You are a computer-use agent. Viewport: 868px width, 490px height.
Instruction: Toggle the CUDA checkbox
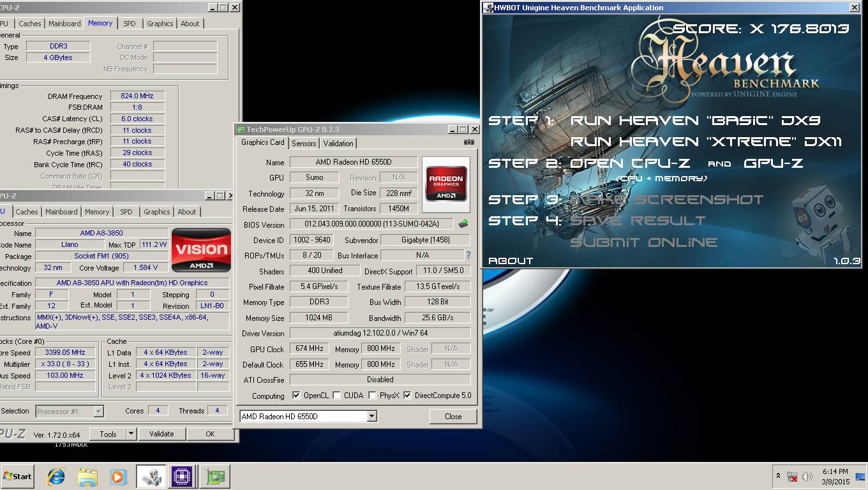pos(336,396)
